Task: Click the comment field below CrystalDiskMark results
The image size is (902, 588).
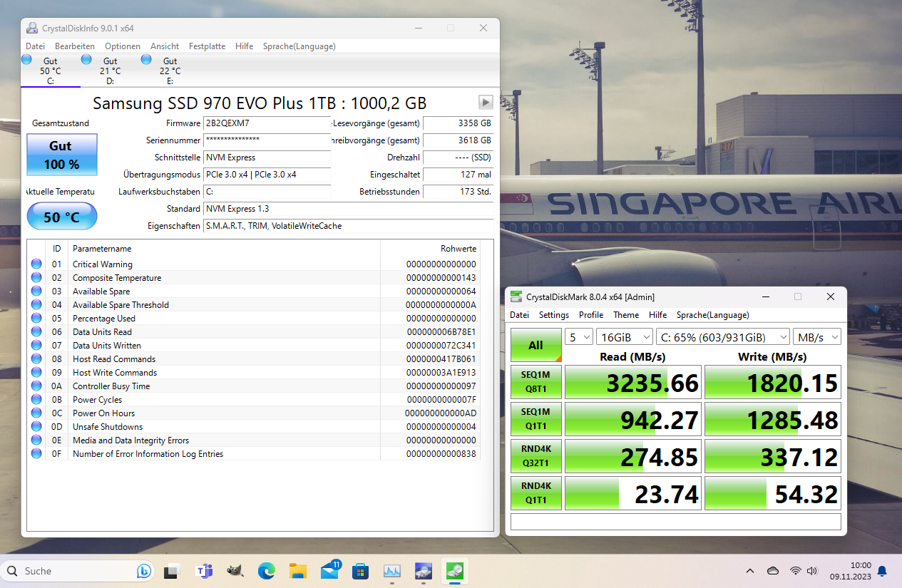Action: point(676,522)
